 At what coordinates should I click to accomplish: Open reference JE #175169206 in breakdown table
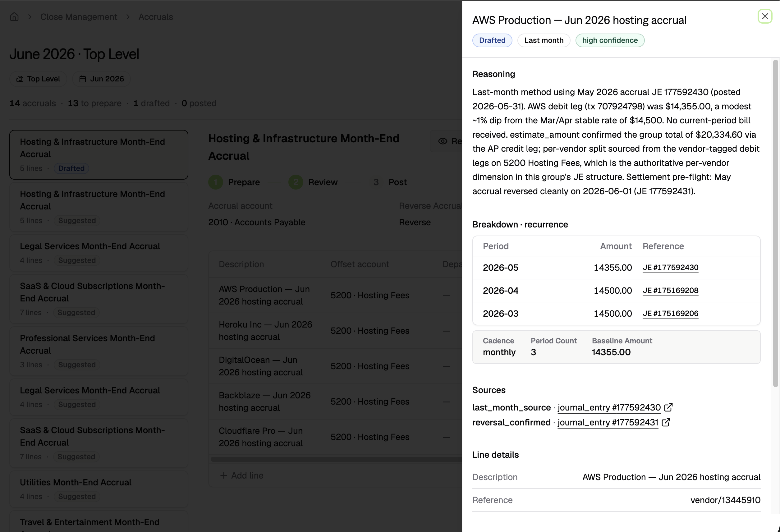point(670,313)
